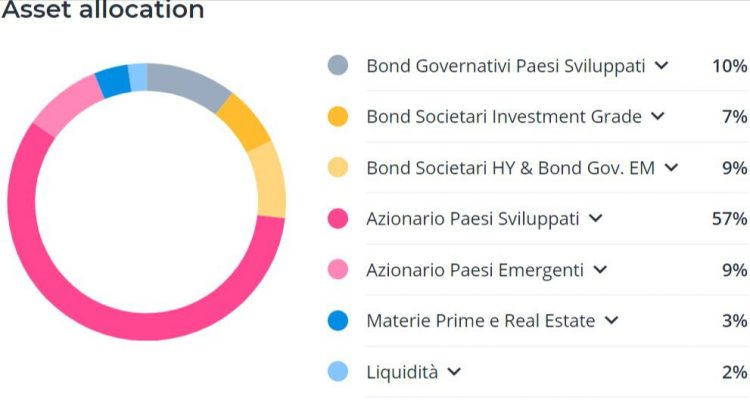Expand Bond Governativi Paesi Sviluppati chevron

tap(661, 66)
